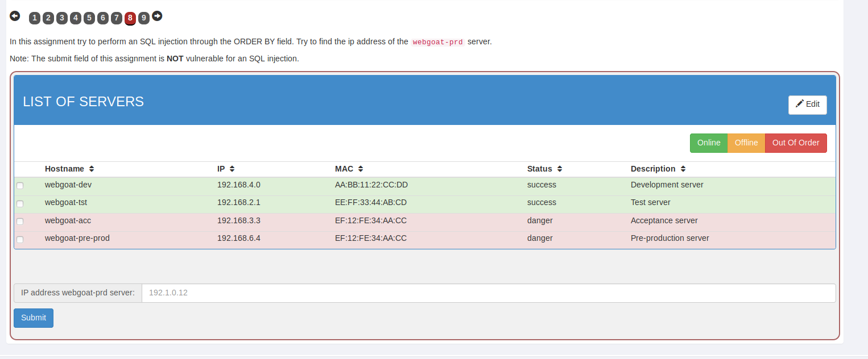Check the webgoat-dev row checkbox
This screenshot has width=868, height=359.
pos(20,186)
